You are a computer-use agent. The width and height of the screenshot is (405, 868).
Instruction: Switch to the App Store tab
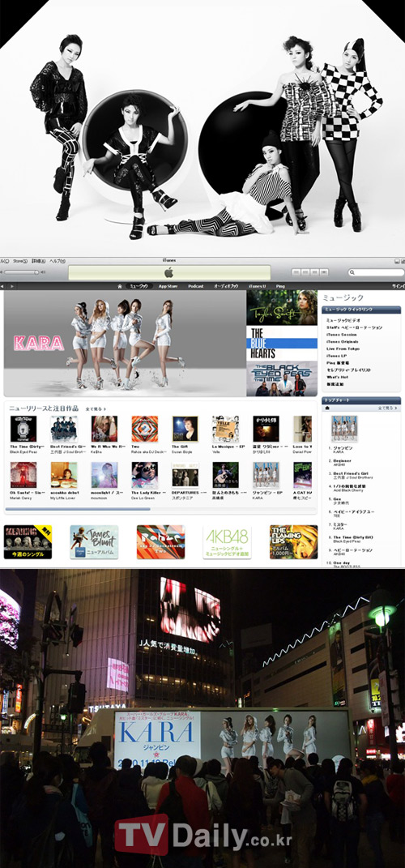(167, 286)
